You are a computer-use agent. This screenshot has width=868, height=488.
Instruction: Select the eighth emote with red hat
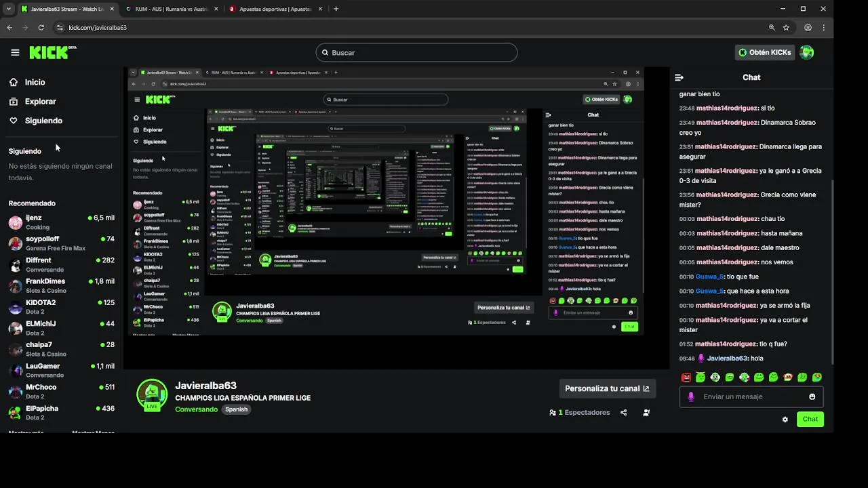coord(788,378)
